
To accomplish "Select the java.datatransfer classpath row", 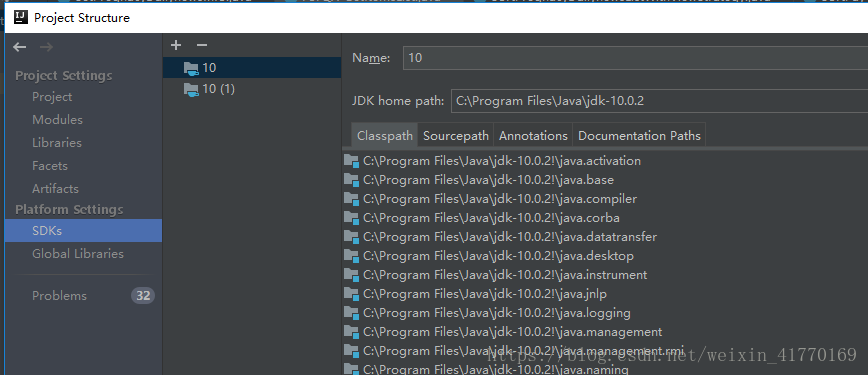I will [605, 237].
